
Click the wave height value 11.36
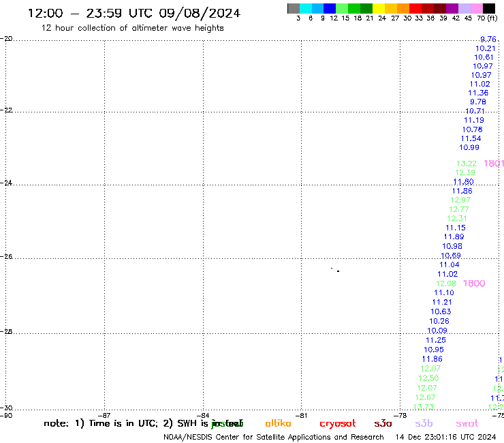pos(478,93)
